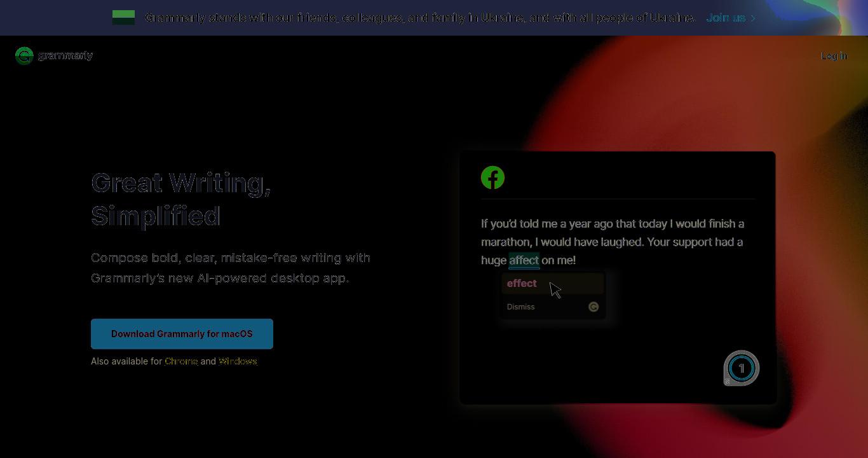This screenshot has width=868, height=458.
Task: Dismiss the Grammarly suggestion
Action: (520, 307)
